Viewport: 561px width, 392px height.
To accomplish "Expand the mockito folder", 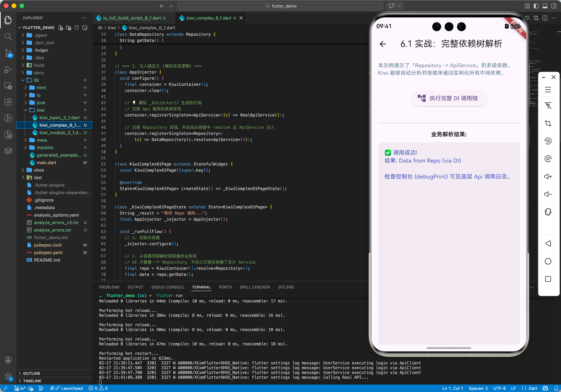I will pyautogui.click(x=45, y=147).
